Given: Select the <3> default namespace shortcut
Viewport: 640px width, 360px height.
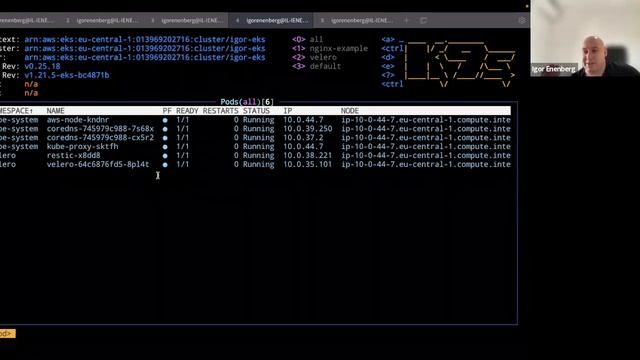Looking at the screenshot, I should (x=316, y=67).
